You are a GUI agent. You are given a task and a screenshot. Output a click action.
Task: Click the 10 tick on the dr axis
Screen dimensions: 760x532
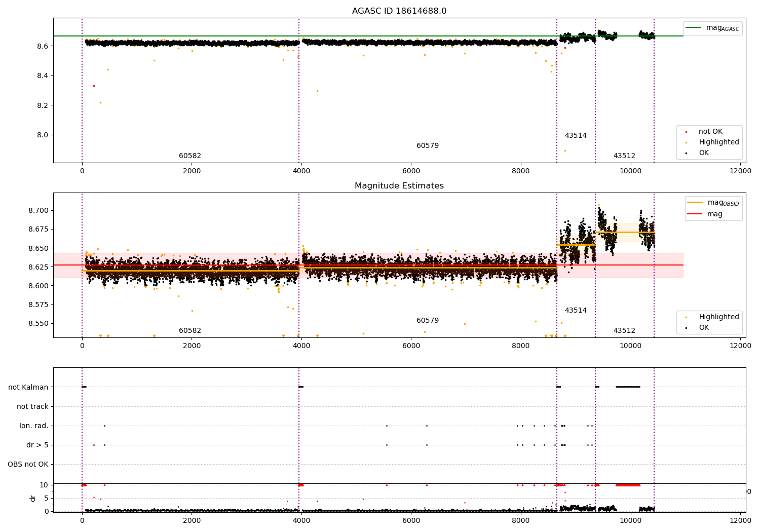click(x=44, y=485)
